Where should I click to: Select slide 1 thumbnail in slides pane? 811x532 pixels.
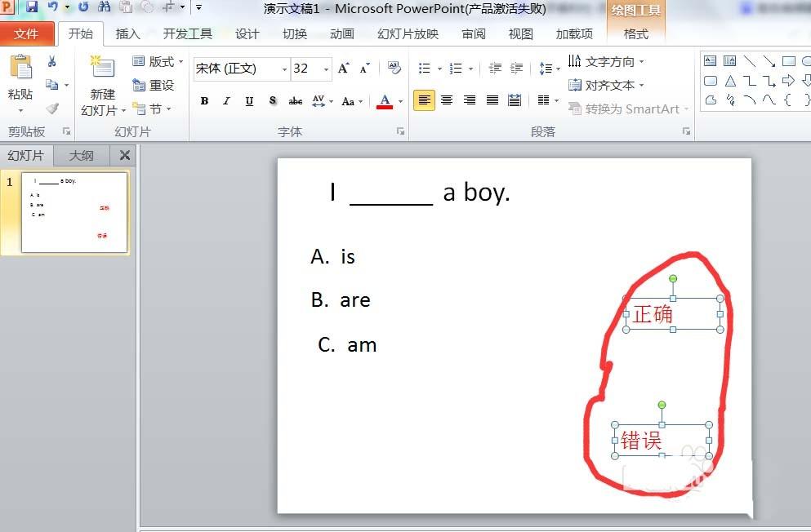pyautogui.click(x=74, y=211)
